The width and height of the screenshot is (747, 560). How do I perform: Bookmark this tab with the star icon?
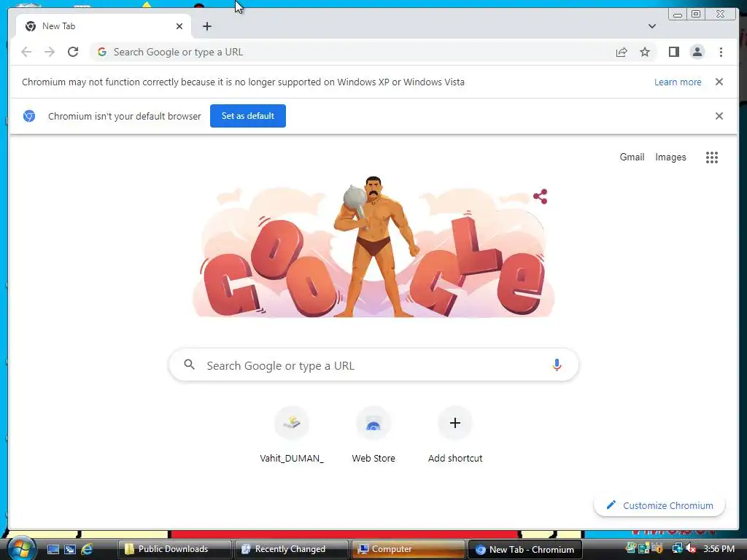click(645, 52)
